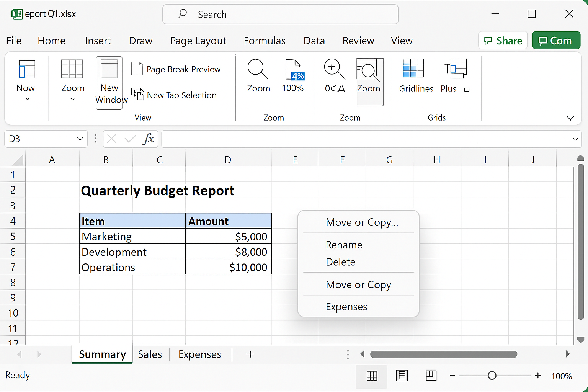Image resolution: width=588 pixels, height=392 pixels.
Task: Click the vertical scrollbar thumb
Action: [581, 242]
